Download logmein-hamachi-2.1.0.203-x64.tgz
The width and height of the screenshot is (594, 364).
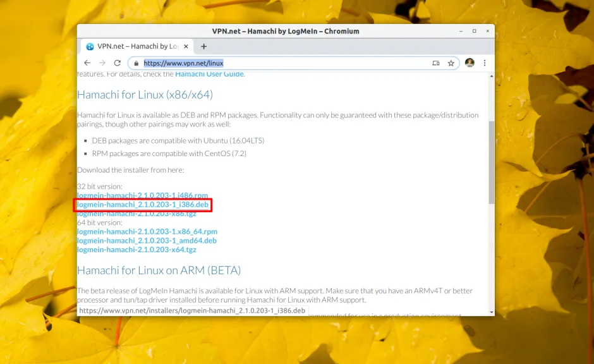pyautogui.click(x=136, y=250)
